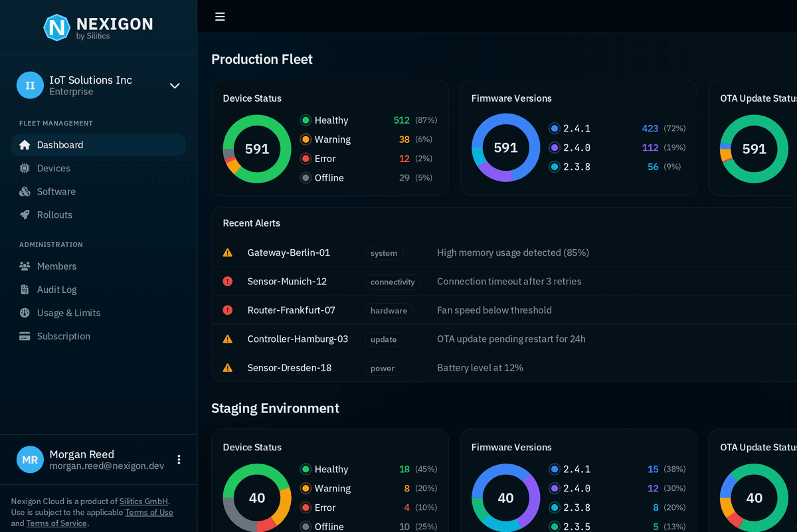Image resolution: width=797 pixels, height=532 pixels.
Task: Open Morgan Reed user options menu
Action: [x=179, y=460]
